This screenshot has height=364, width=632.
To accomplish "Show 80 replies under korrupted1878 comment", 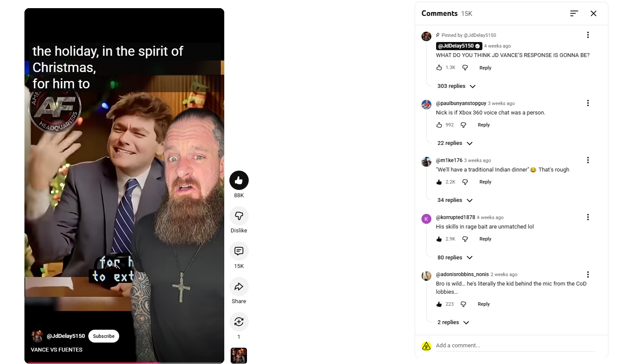I will tap(455, 258).
